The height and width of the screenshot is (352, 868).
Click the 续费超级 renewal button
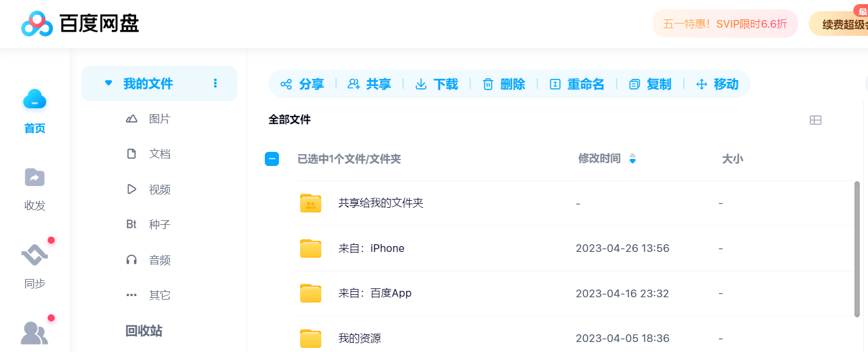(840, 23)
